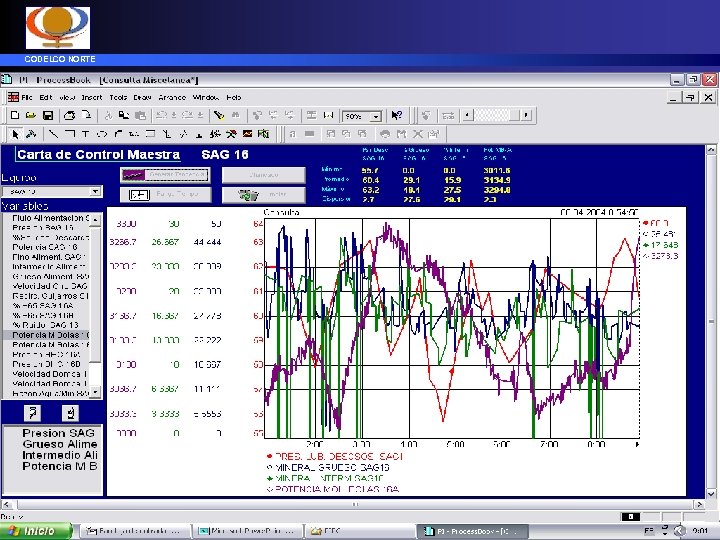This screenshot has height=540, width=720.
Task: Click the Save floppy disk icon
Action: pos(48,116)
